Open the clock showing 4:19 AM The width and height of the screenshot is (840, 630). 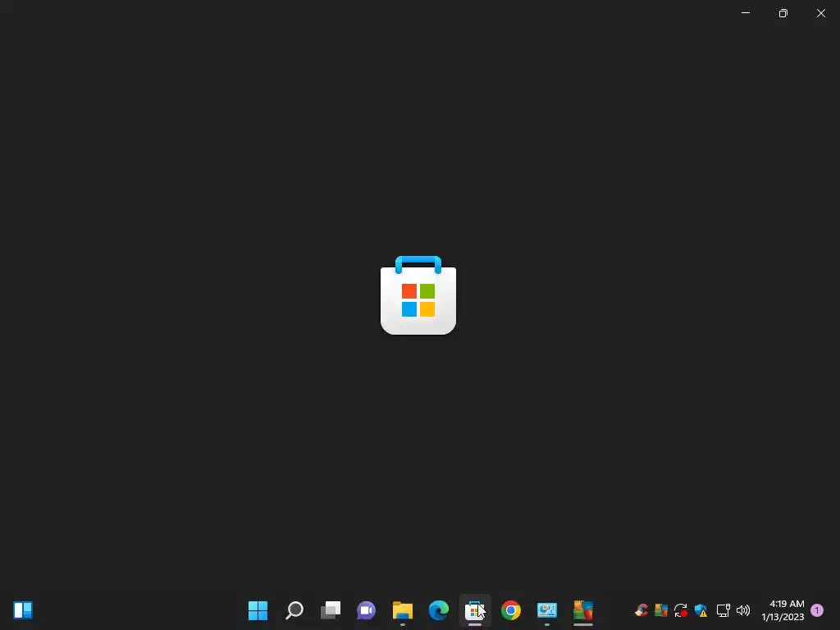[783, 610]
